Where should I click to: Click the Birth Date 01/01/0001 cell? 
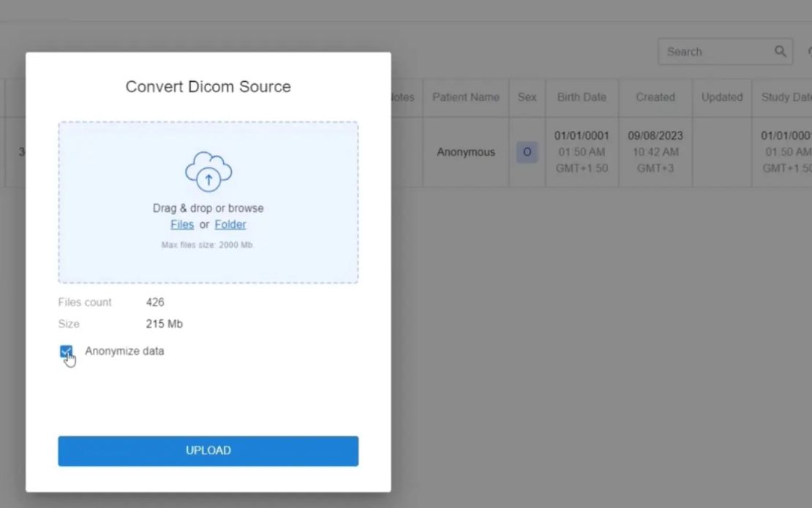point(582,152)
